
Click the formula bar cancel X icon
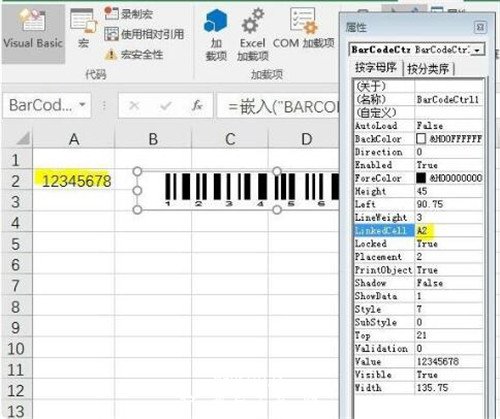[x=134, y=106]
